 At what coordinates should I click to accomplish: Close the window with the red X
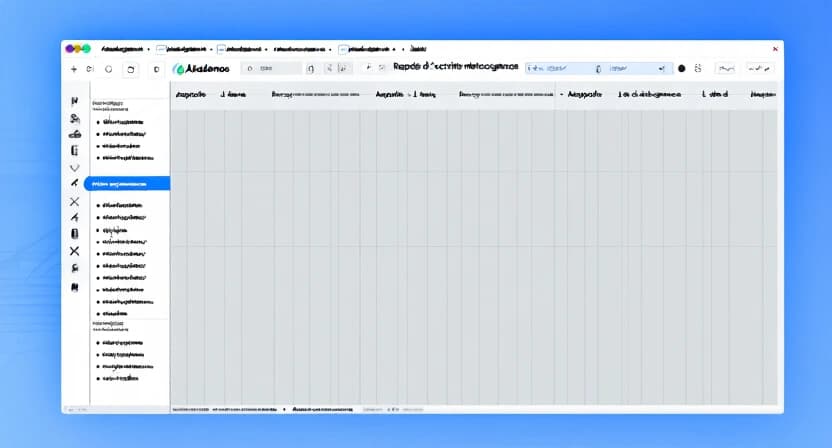point(775,49)
